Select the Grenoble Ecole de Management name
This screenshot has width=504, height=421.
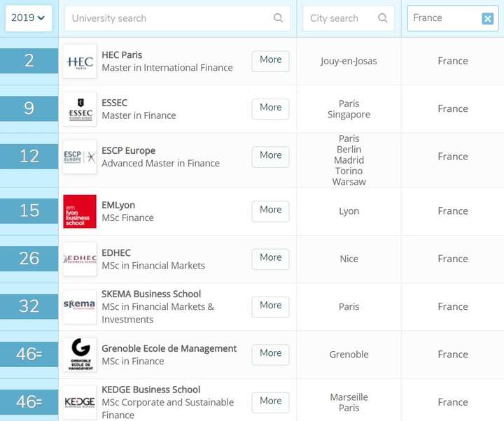[x=169, y=348]
